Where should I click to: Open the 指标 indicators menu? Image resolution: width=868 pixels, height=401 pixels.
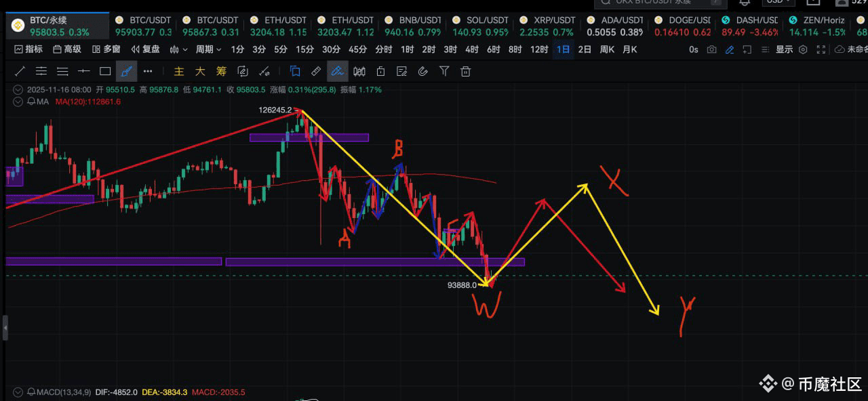[x=28, y=49]
